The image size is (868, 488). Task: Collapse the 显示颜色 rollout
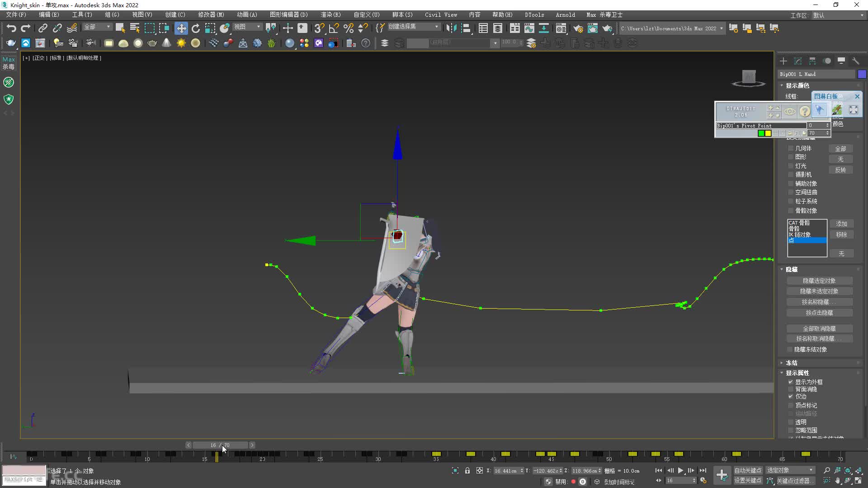797,85
